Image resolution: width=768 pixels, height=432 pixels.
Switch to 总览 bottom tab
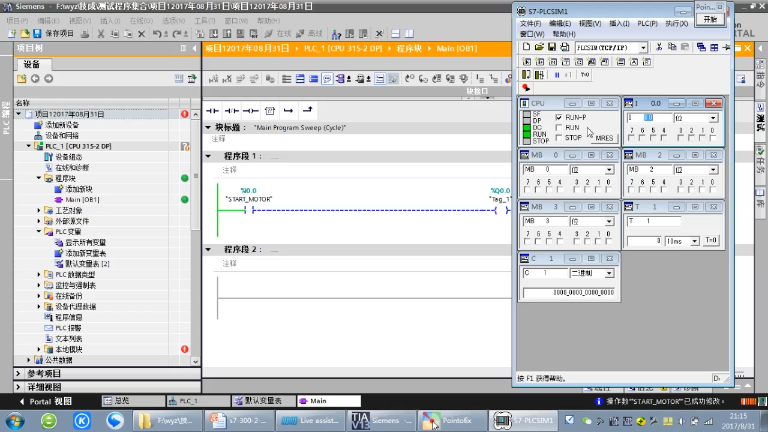(x=133, y=401)
